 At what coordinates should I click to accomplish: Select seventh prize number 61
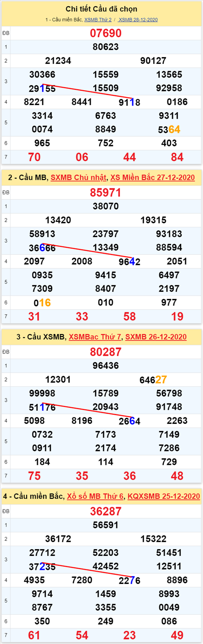click(x=34, y=635)
